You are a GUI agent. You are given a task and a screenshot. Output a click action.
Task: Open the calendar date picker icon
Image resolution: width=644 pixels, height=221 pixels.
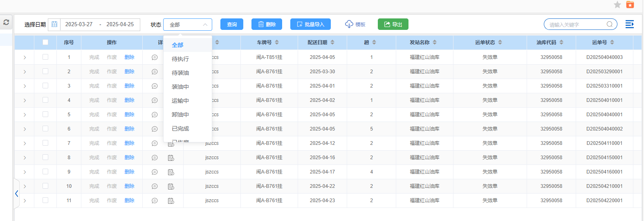54,25
